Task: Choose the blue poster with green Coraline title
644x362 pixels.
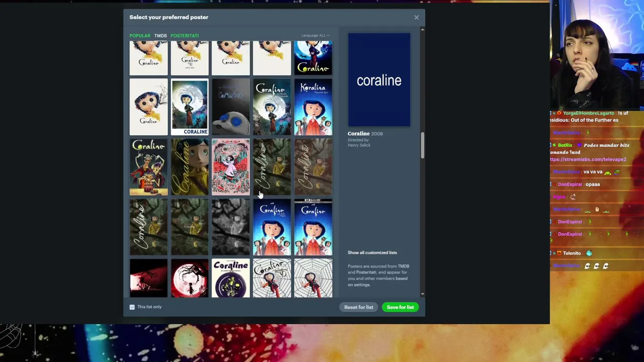Action: tap(313, 58)
